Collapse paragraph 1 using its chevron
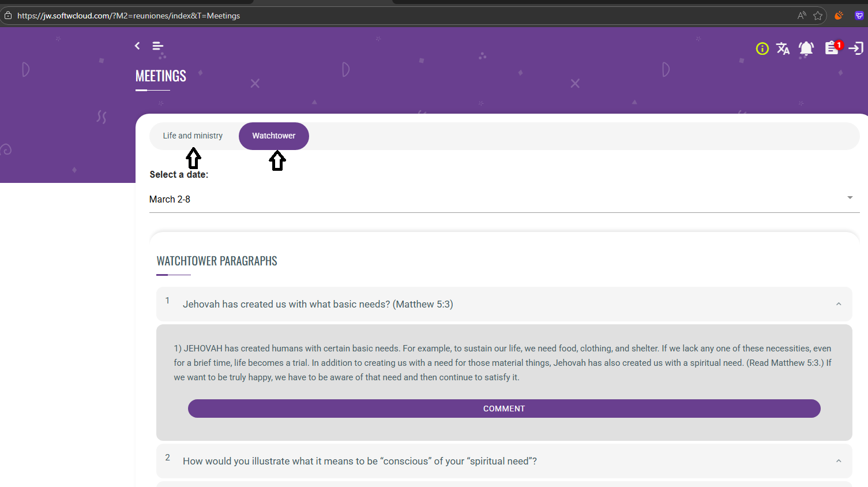 click(839, 304)
